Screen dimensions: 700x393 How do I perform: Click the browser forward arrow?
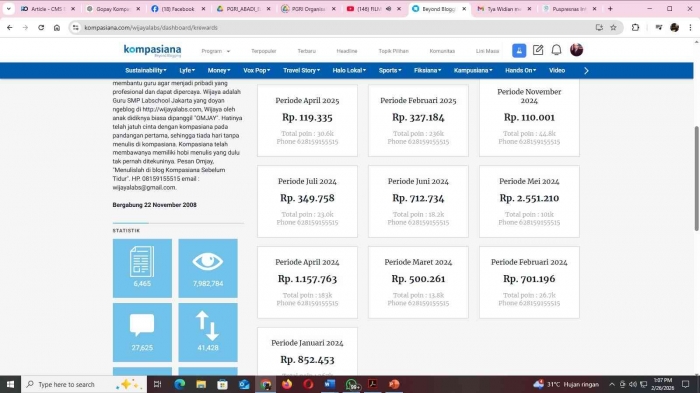coord(25,28)
